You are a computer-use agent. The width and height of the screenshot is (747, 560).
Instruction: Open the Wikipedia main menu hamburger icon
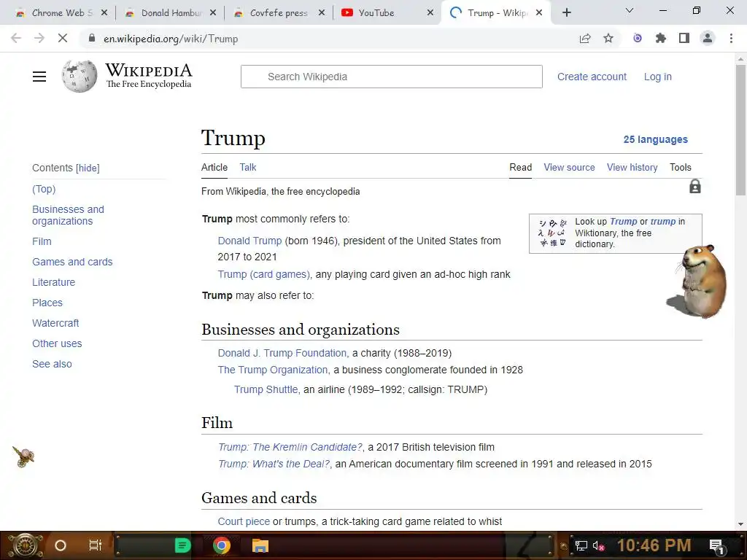tap(39, 76)
